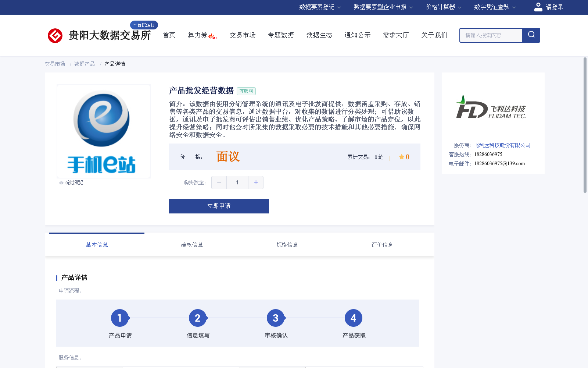
Task: Click the email 18286036975@139.com
Action: coord(499,164)
